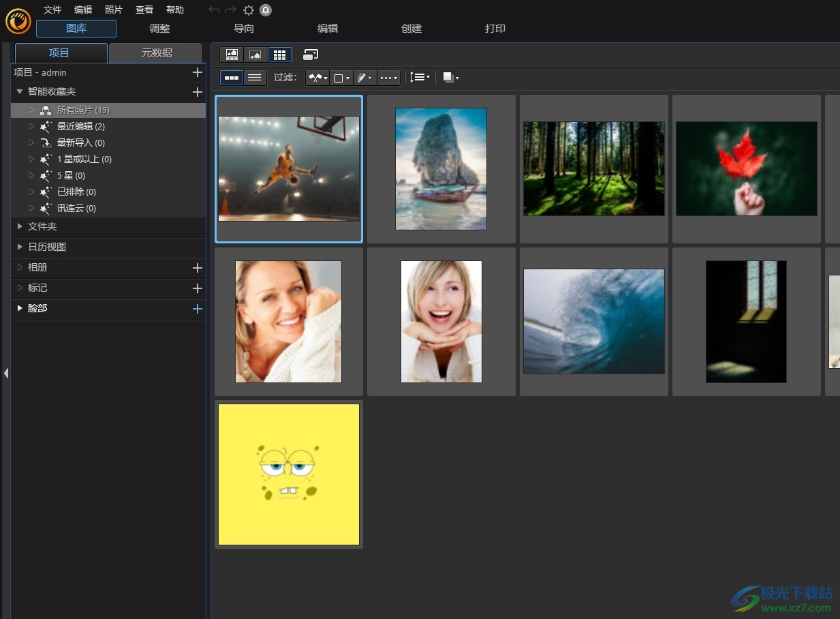Open the sort order dropdown
The width and height of the screenshot is (840, 619).
click(420, 78)
